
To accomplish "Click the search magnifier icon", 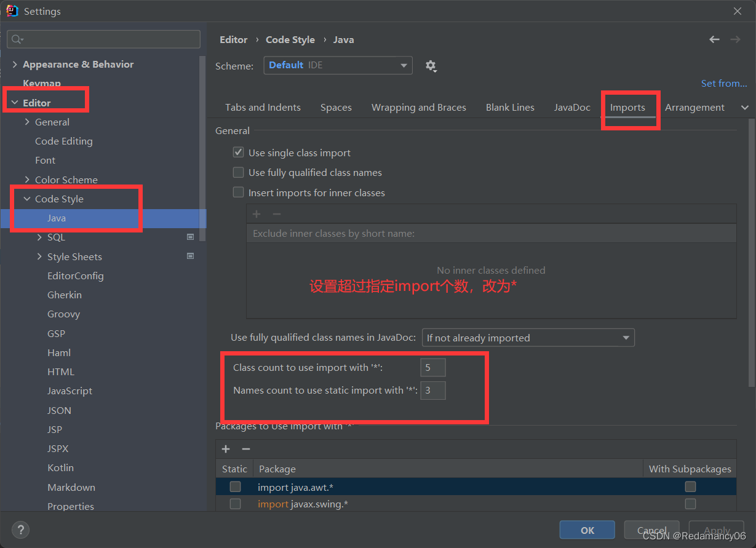I will (x=17, y=39).
